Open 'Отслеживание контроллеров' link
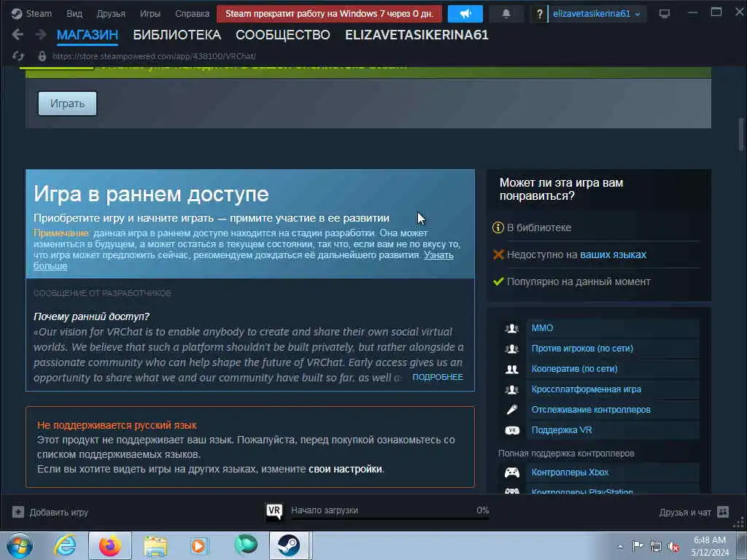This screenshot has width=747, height=560. tap(591, 410)
